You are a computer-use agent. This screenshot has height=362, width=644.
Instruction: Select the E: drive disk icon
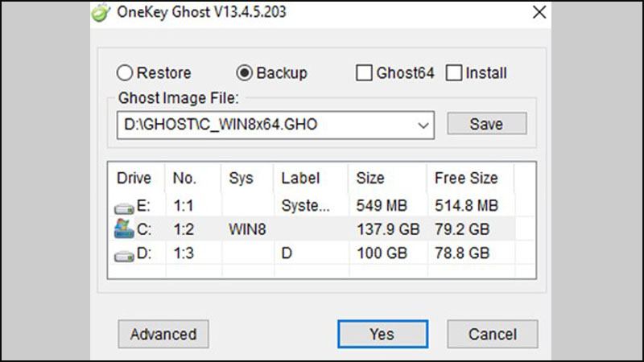click(x=124, y=208)
